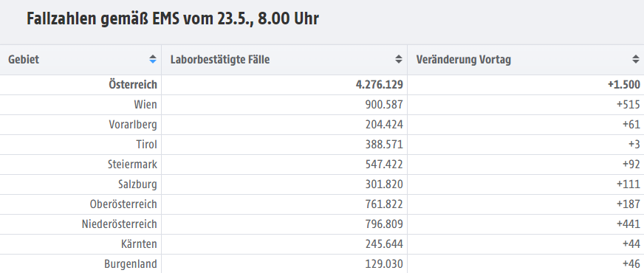Image resolution: width=644 pixels, height=273 pixels.
Task: Click the Gebiet column header
Action: tap(80, 60)
